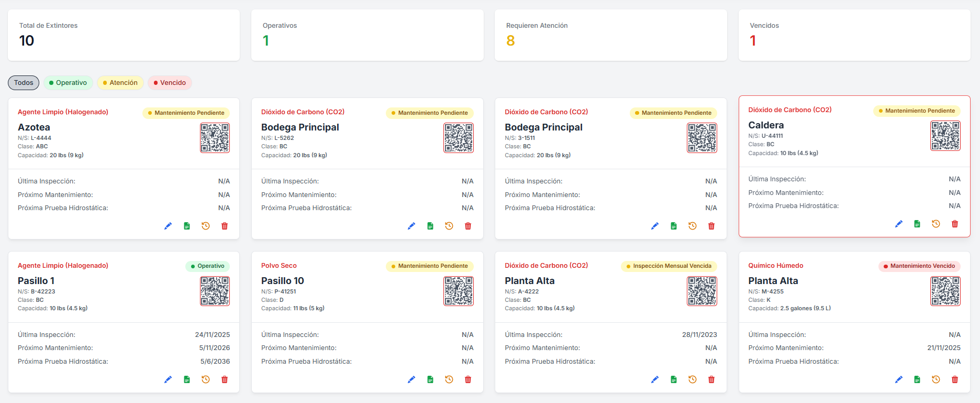Enlarge the QR code on Pasillo 1 card
Screen dimensions: 980x403
(x=215, y=291)
